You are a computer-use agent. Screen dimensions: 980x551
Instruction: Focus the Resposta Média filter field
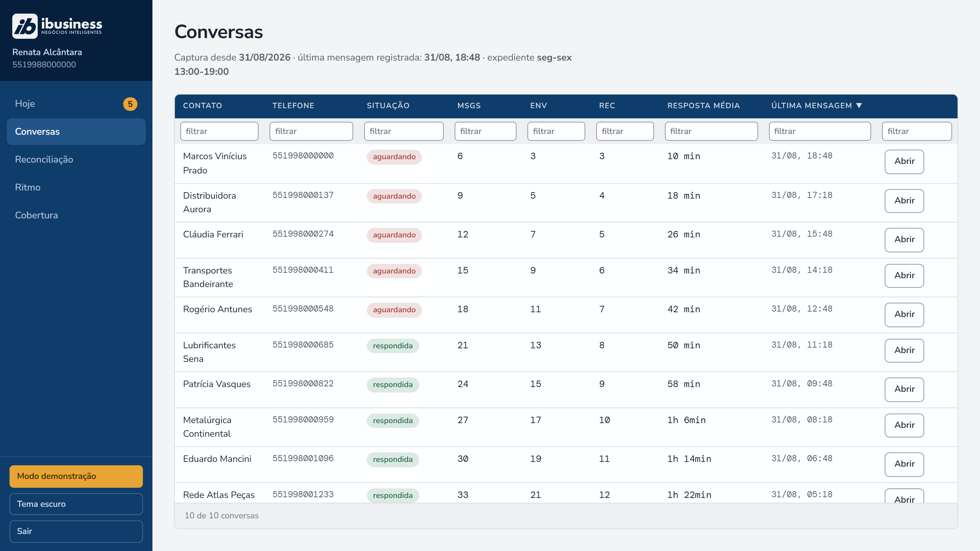[711, 131]
